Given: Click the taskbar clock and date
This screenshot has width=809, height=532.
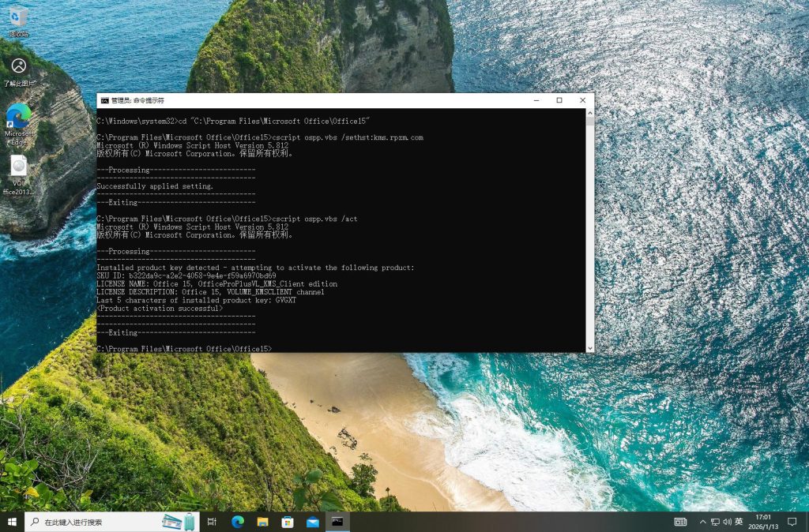Looking at the screenshot, I should coord(763,522).
